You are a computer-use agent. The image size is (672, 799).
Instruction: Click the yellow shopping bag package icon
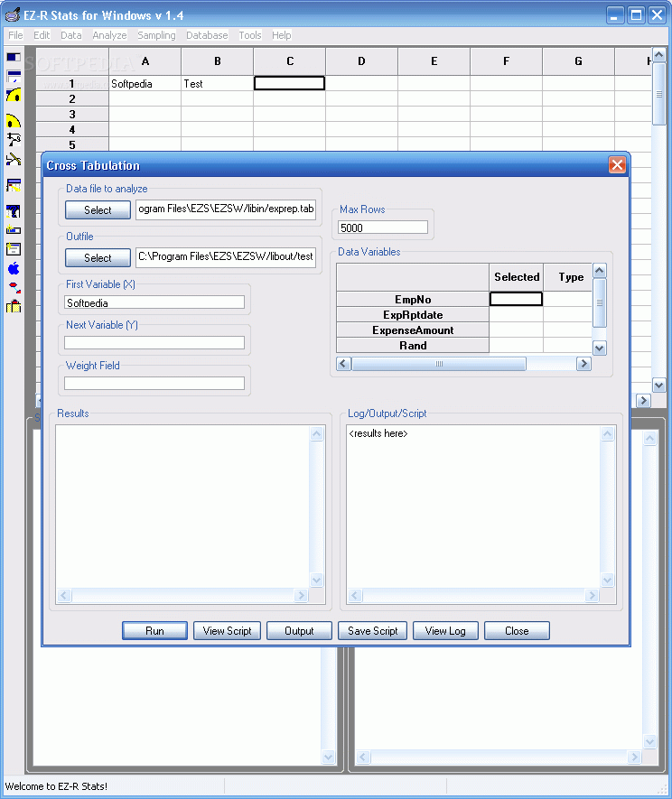[14, 306]
